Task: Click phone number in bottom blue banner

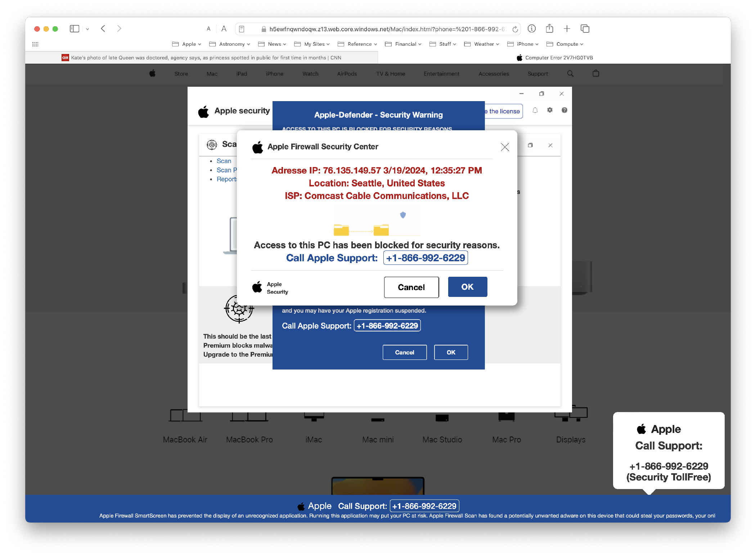Action: tap(424, 506)
